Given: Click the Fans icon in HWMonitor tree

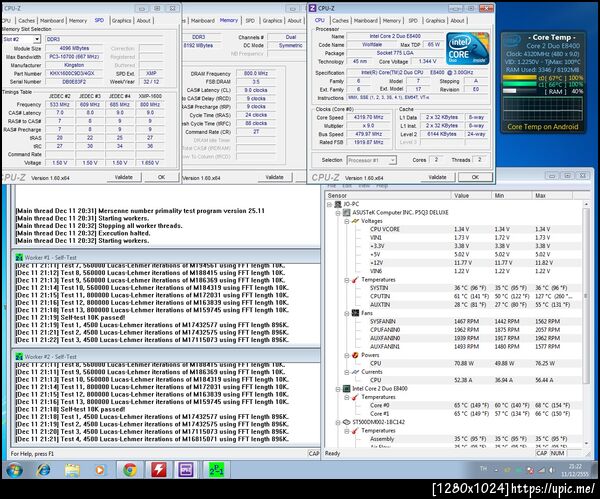Looking at the screenshot, I should [x=355, y=313].
